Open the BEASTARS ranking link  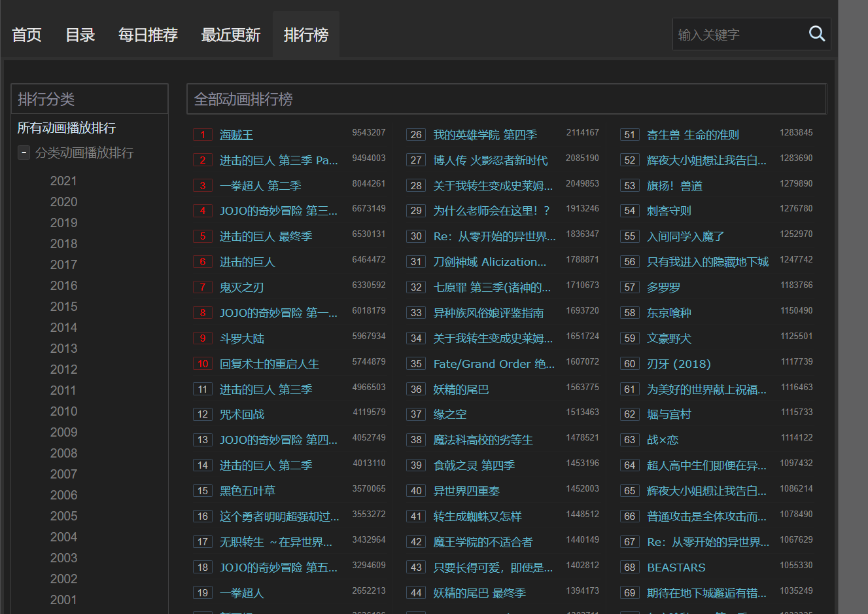coord(676,568)
